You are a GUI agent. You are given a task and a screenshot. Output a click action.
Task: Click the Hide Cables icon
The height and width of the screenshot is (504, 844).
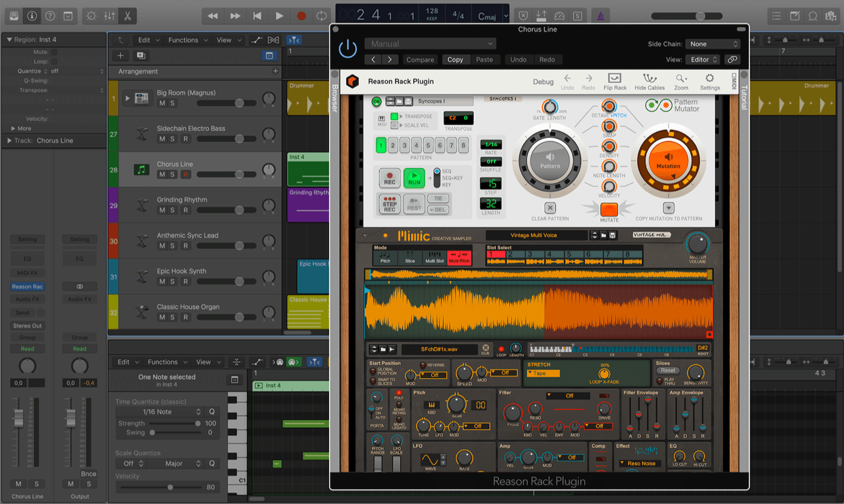pyautogui.click(x=649, y=79)
